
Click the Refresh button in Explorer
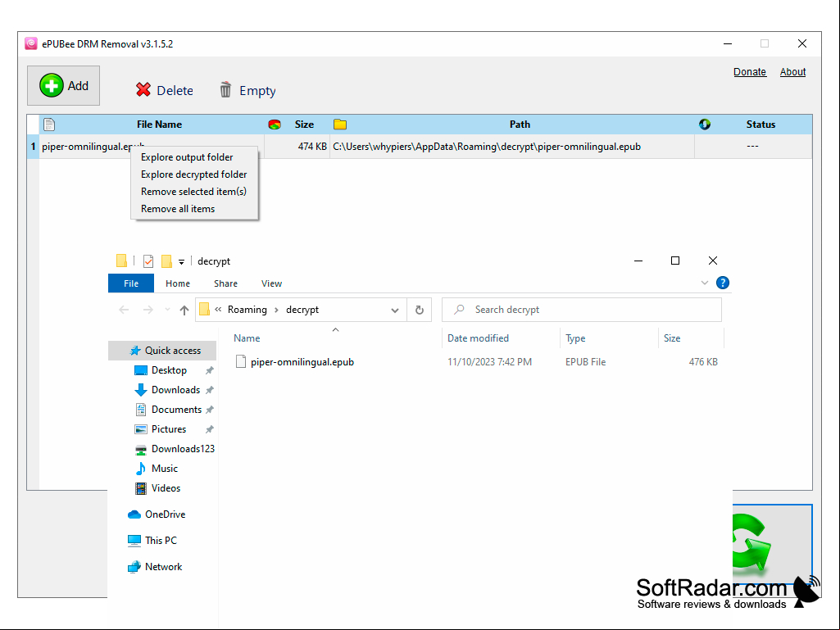pos(420,310)
